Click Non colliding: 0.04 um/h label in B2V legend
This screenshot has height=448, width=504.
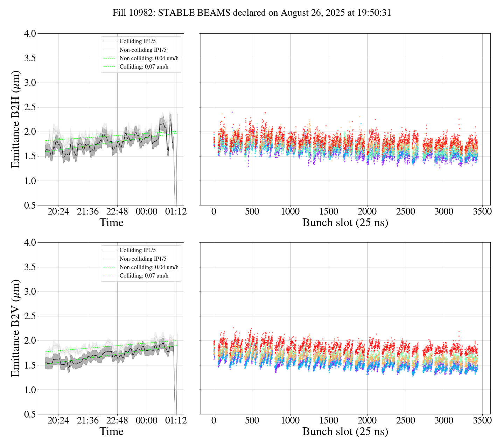point(149,267)
